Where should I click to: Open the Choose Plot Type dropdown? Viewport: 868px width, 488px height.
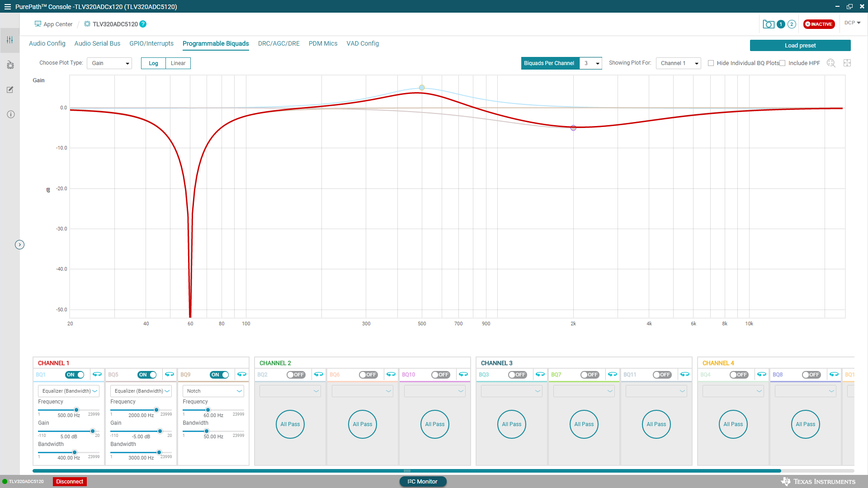tap(109, 63)
